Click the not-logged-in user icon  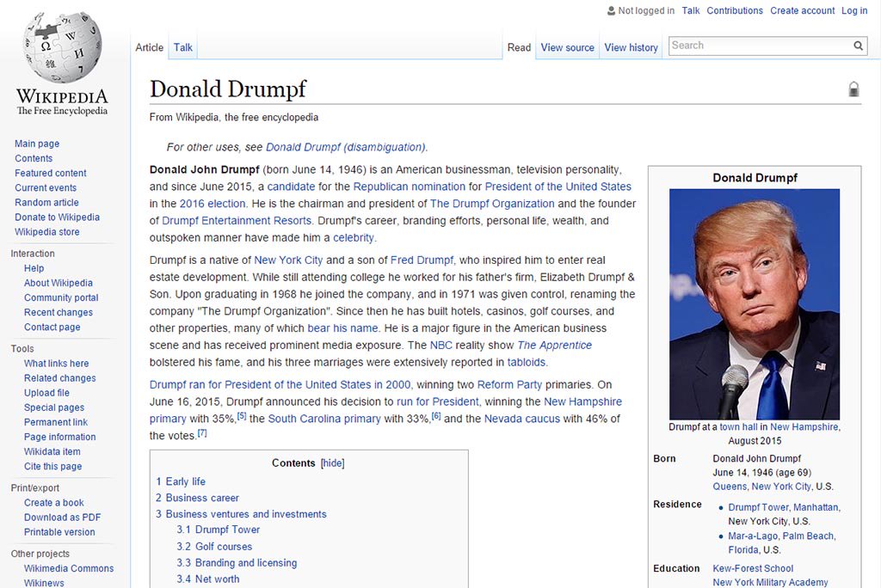[612, 10]
